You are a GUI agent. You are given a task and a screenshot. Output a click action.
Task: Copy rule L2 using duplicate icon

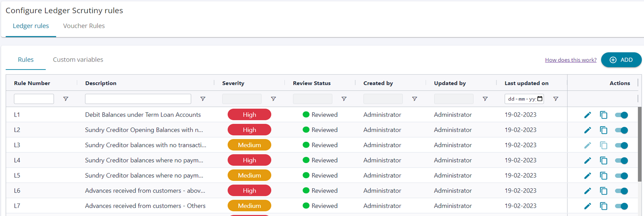click(603, 130)
